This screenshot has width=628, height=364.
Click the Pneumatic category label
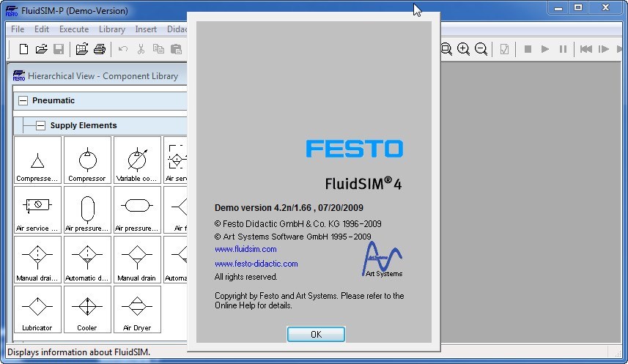[x=53, y=100]
